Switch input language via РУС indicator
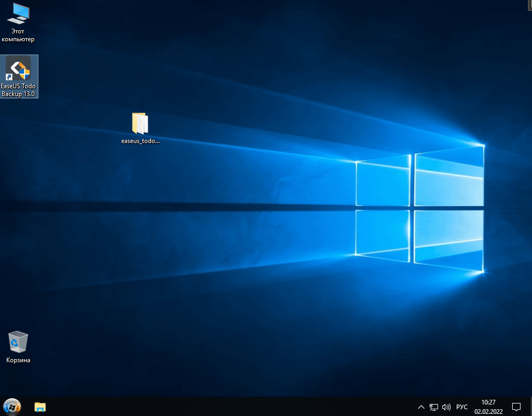Image resolution: width=532 pixels, height=416 pixels. pyautogui.click(x=462, y=407)
